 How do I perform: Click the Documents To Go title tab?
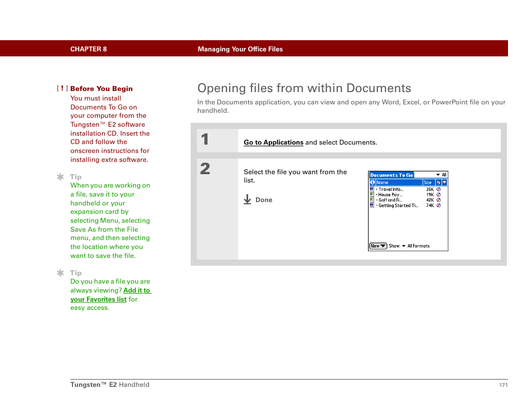[391, 175]
